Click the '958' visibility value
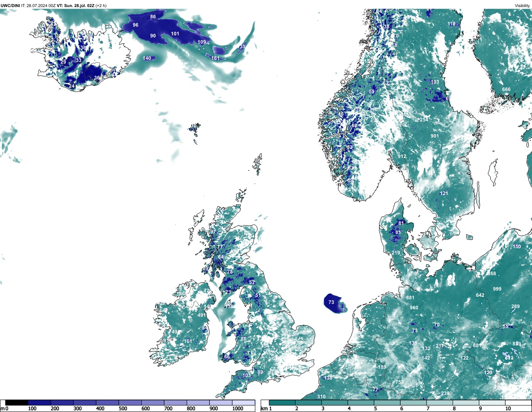The width and height of the screenshot is (532, 412). coord(492,274)
